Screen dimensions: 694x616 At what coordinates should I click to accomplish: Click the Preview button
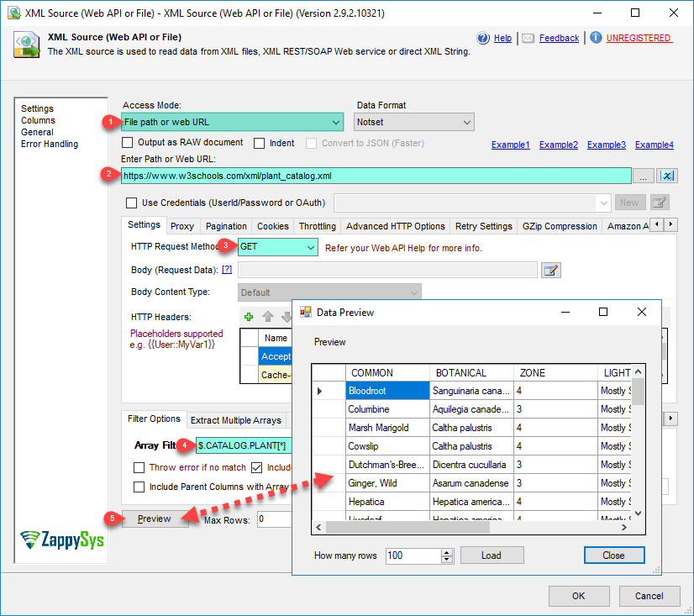[x=155, y=519]
